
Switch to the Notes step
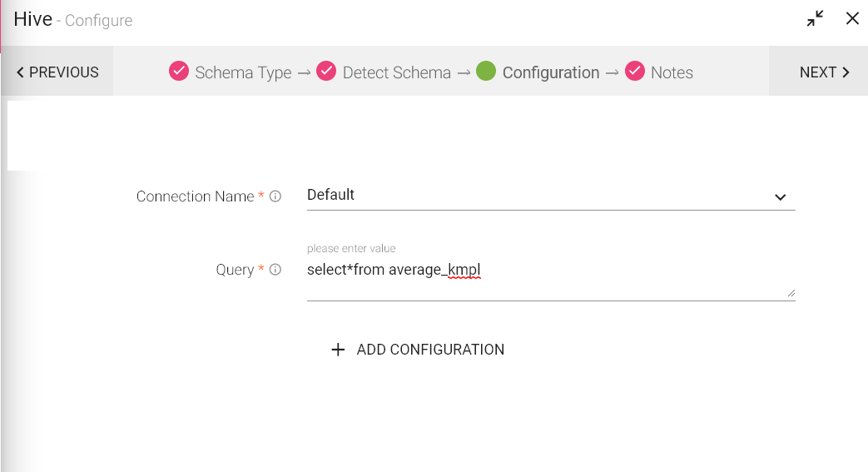pos(672,72)
